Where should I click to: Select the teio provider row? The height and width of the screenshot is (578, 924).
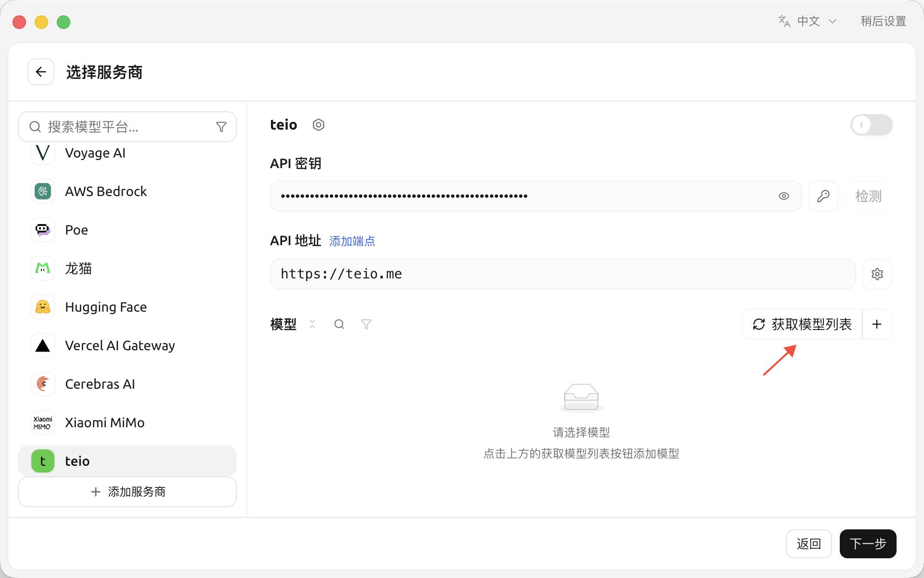pos(127,461)
